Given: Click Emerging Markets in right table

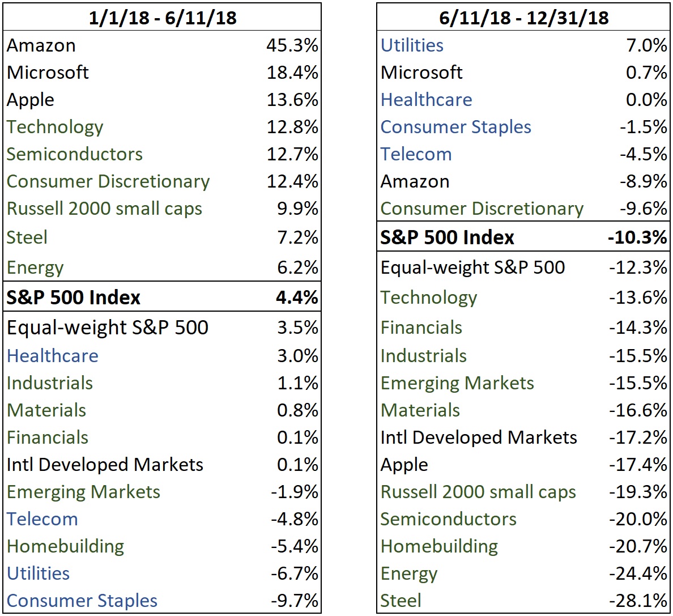Looking at the screenshot, I should 457,383.
